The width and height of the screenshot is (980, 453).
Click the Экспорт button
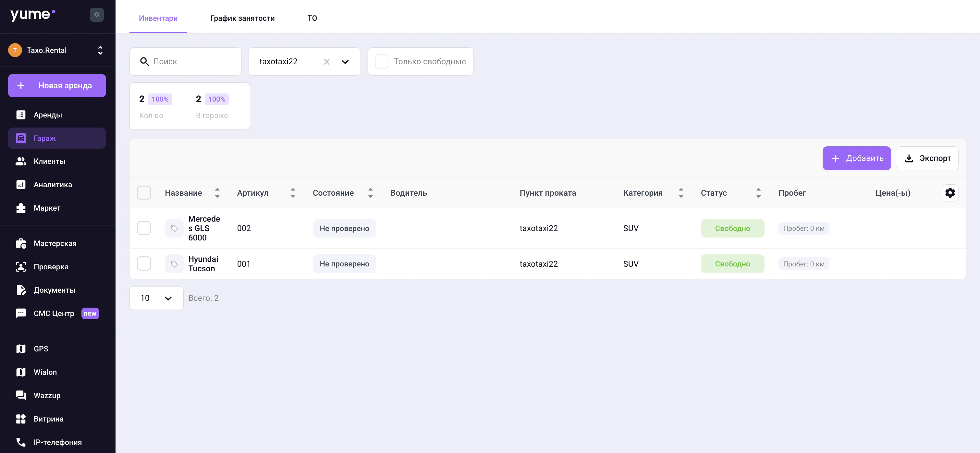coord(927,158)
